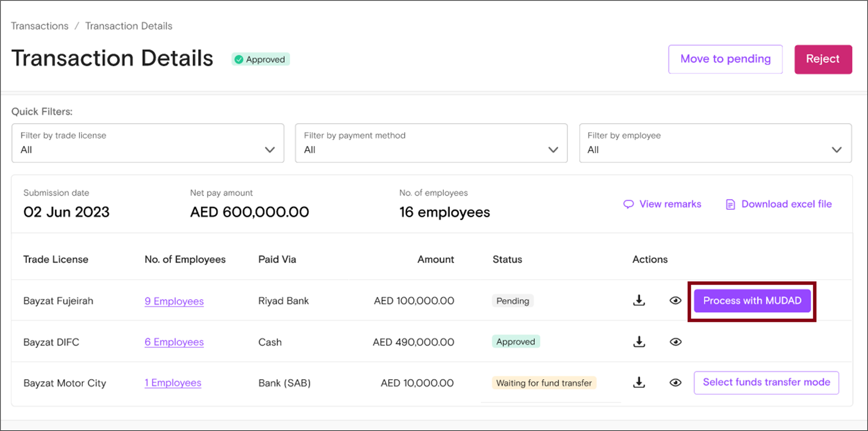
Task: Expand the payment method filter chevron
Action: click(x=553, y=150)
